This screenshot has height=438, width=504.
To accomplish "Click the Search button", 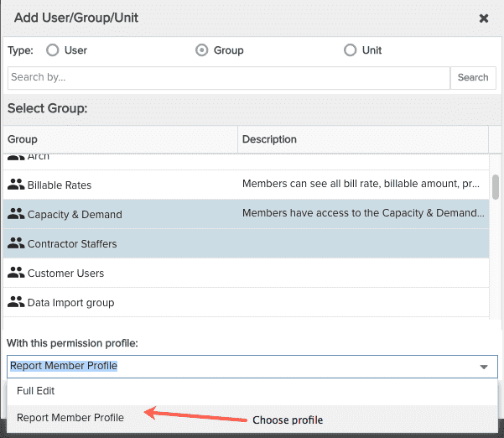I will tap(473, 78).
